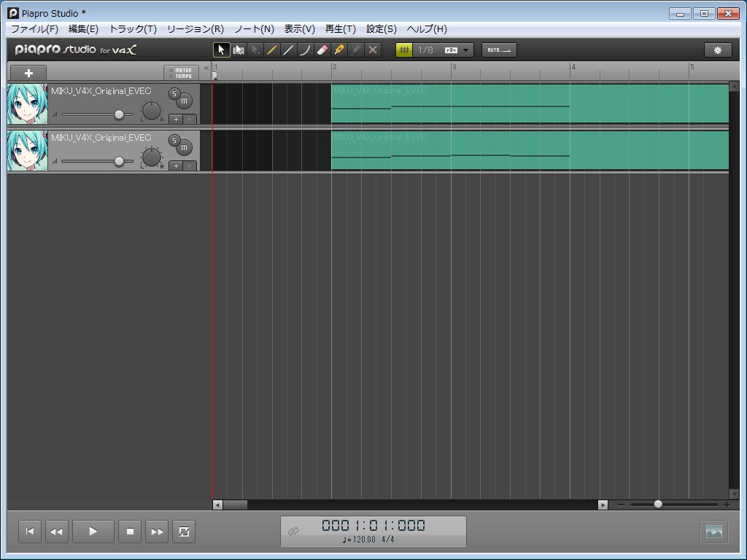747x560 pixels.
Task: Mute the second MIKU track
Action: [185, 147]
